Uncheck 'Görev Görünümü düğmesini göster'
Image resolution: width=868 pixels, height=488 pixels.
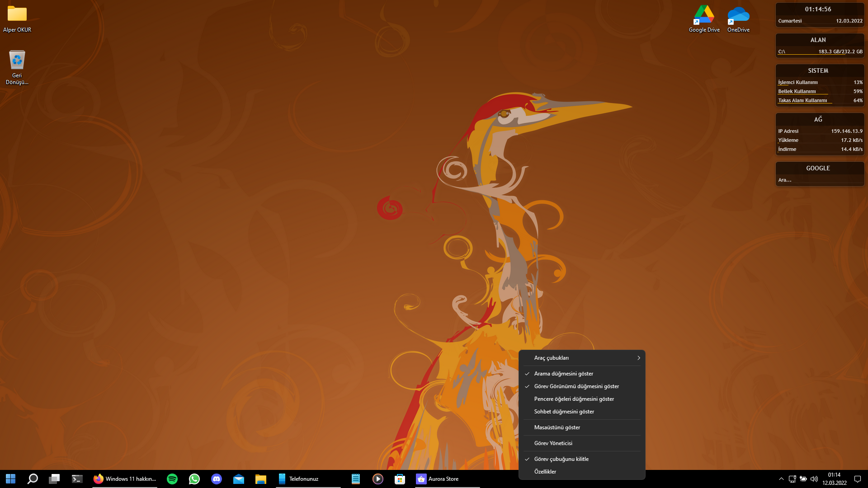click(576, 386)
